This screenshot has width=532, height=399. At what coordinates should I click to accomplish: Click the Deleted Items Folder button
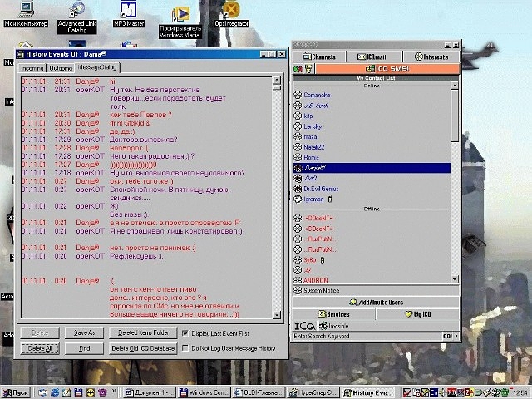[x=143, y=333]
